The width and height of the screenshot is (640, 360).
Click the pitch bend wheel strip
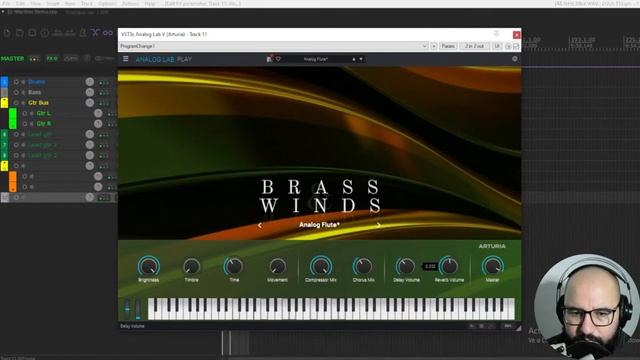(x=127, y=309)
